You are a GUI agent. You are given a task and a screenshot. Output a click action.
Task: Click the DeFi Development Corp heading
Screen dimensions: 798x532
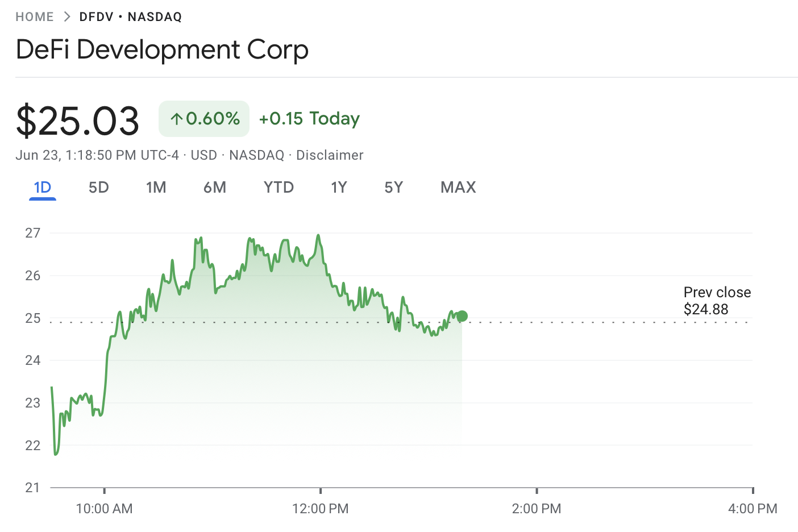tap(163, 50)
